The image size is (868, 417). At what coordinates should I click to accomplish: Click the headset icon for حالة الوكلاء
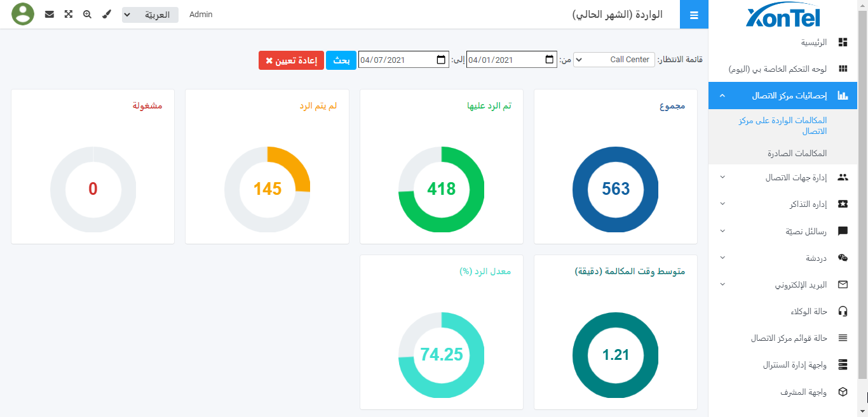point(843,311)
